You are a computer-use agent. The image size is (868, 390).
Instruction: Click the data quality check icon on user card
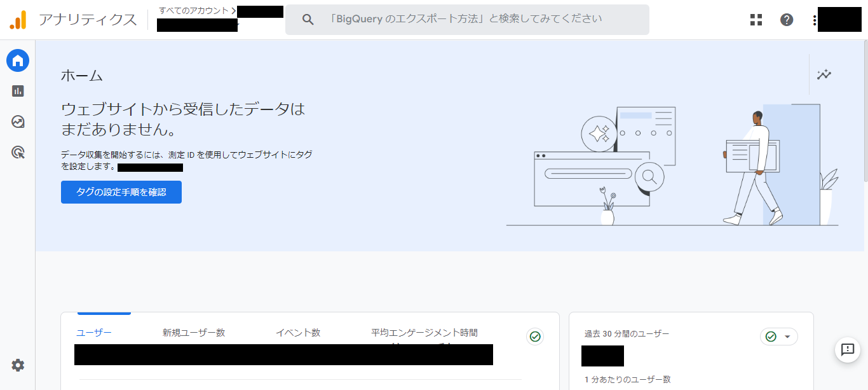(535, 337)
